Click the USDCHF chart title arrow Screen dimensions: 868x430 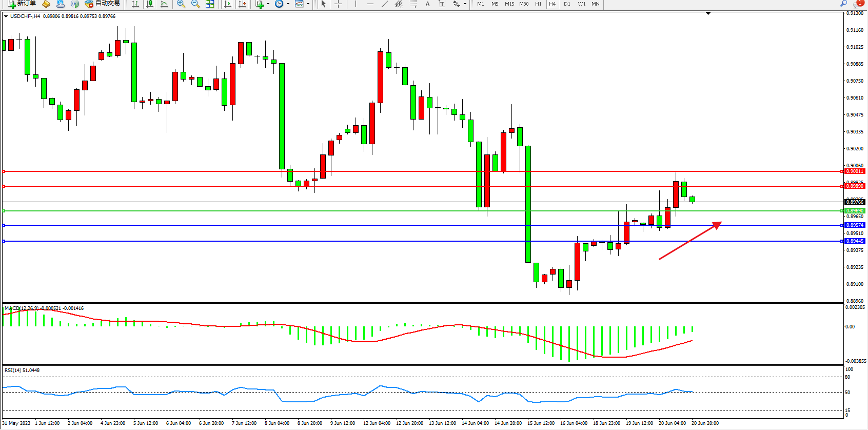click(6, 16)
